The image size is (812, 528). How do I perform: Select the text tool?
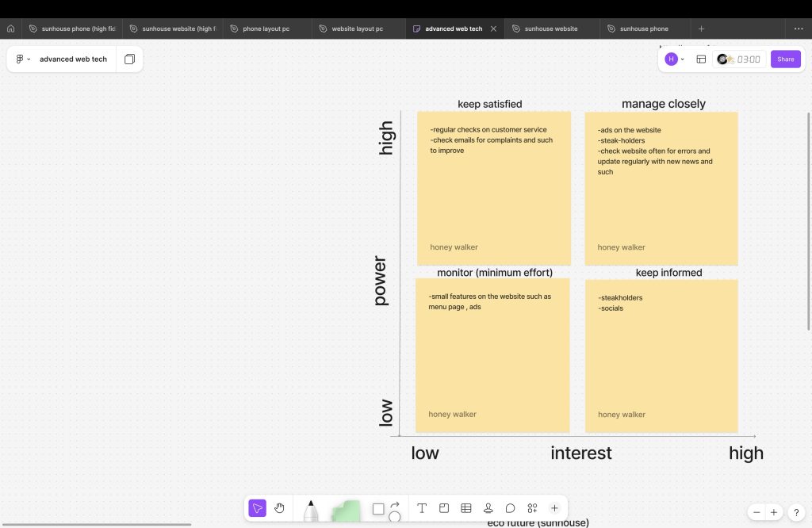[x=422, y=508]
